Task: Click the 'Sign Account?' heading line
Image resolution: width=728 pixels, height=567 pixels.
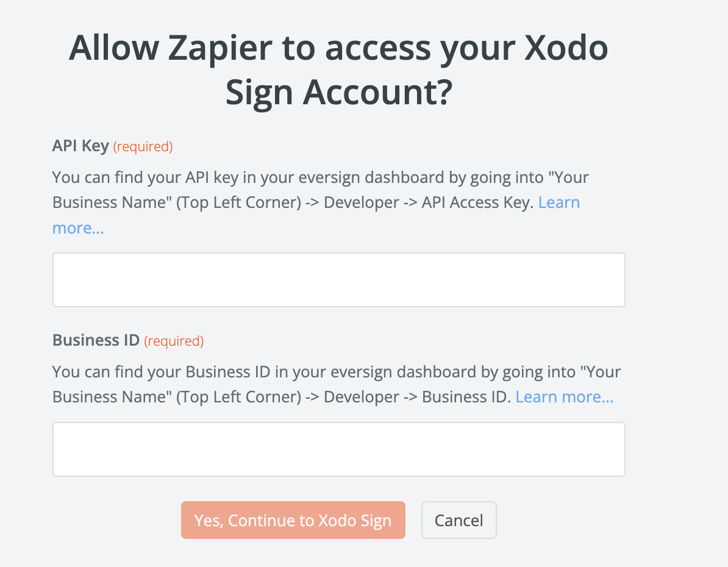Action: pyautogui.click(x=339, y=93)
